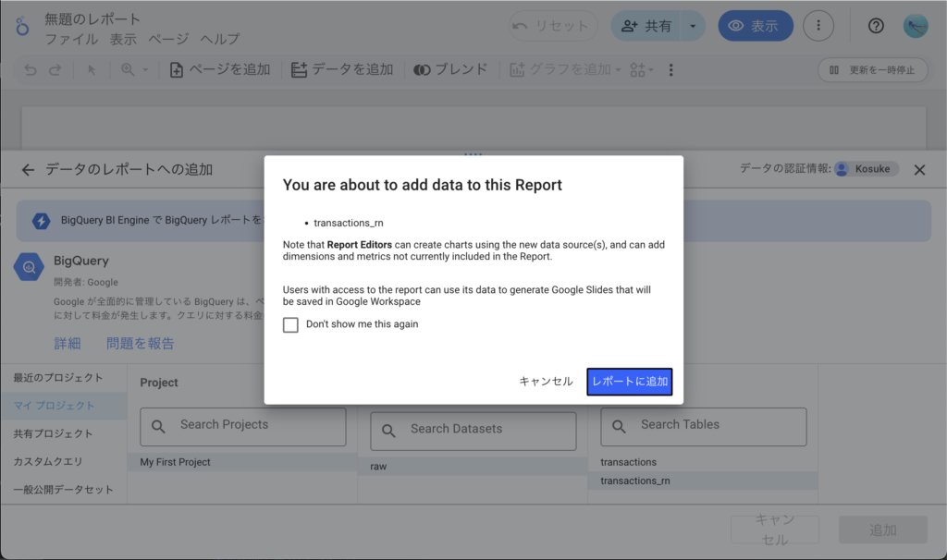Click the 問題を報告 link
Screen dimensions: 947x560
click(x=140, y=344)
